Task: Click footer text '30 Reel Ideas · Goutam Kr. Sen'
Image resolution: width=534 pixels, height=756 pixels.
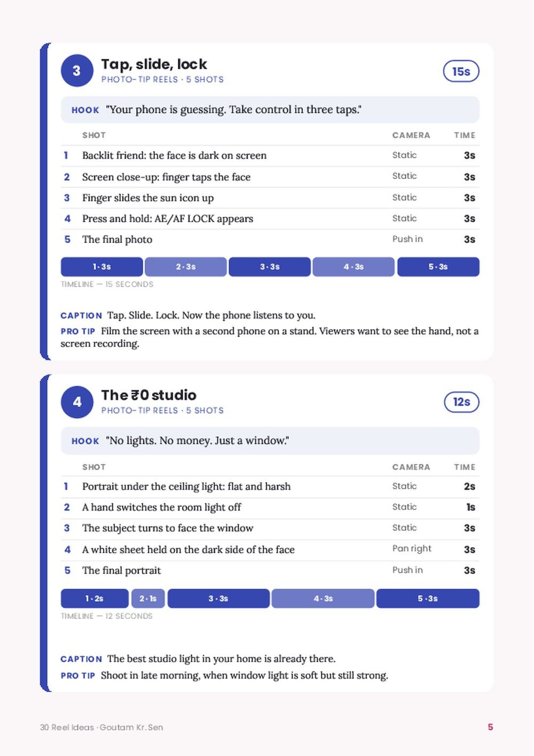Action: click(101, 727)
